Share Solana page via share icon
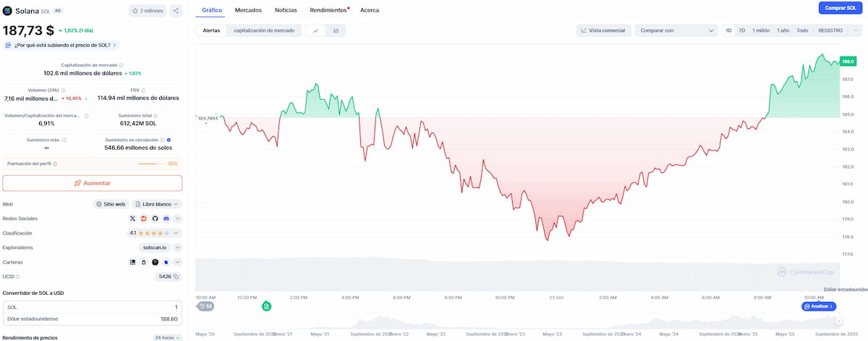868x341 pixels. coord(176,11)
